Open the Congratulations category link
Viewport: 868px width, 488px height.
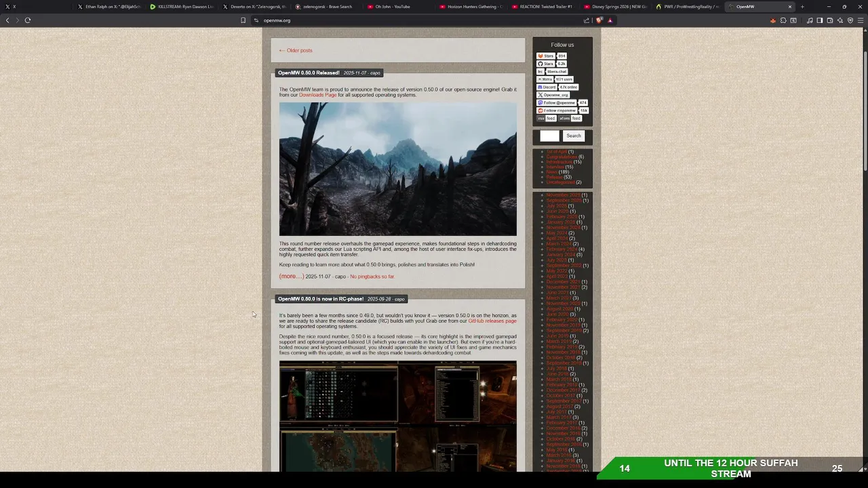[561, 157]
